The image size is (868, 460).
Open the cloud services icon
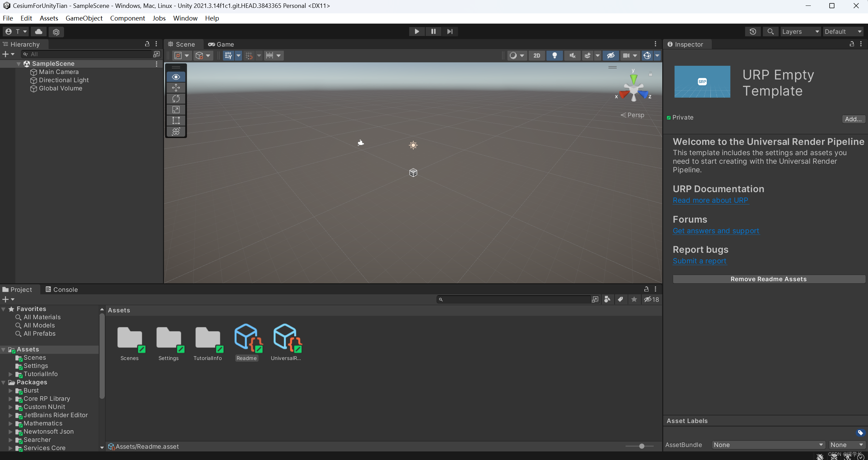(x=39, y=32)
